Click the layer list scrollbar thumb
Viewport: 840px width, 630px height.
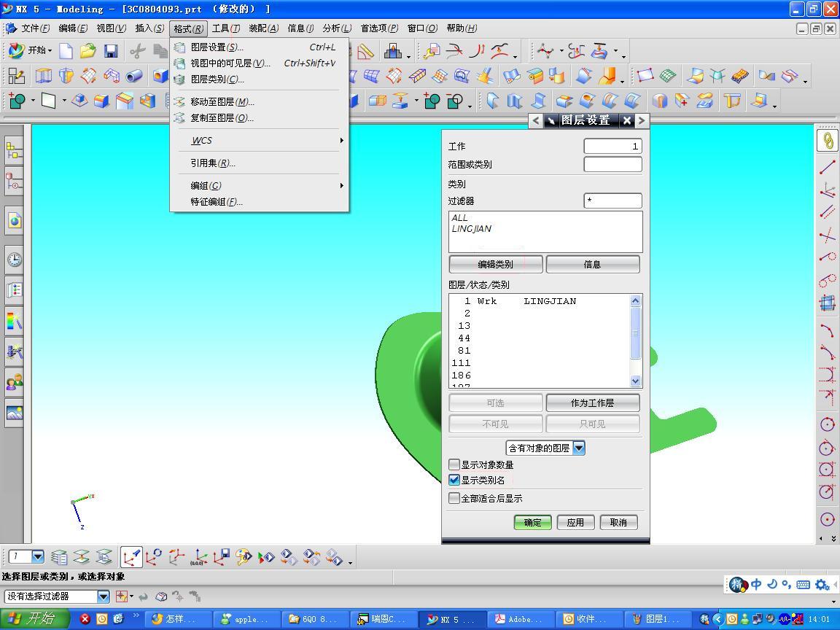[635, 333]
